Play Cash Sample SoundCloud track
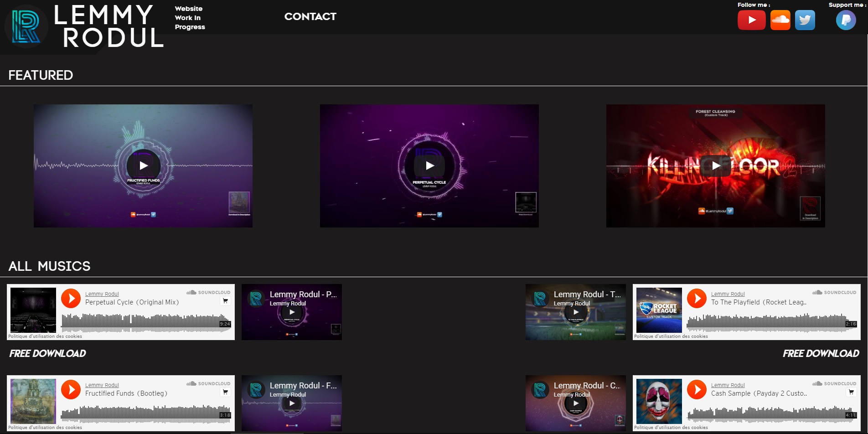Viewport: 868px width, 434px height. tap(697, 390)
